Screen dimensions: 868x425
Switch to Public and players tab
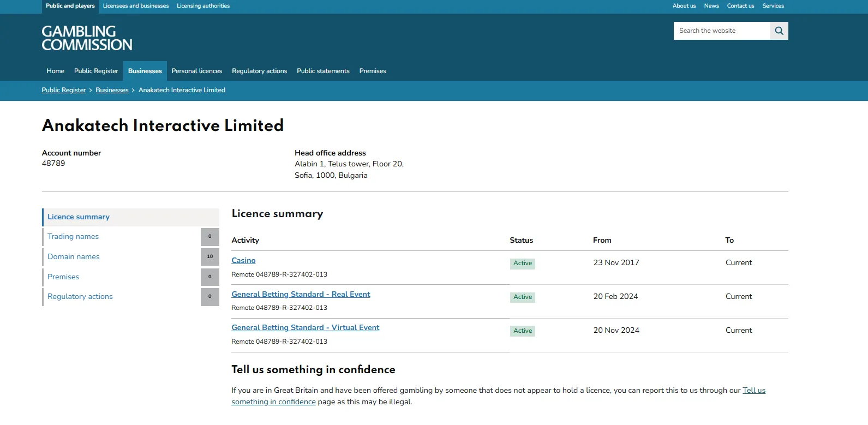coord(70,6)
